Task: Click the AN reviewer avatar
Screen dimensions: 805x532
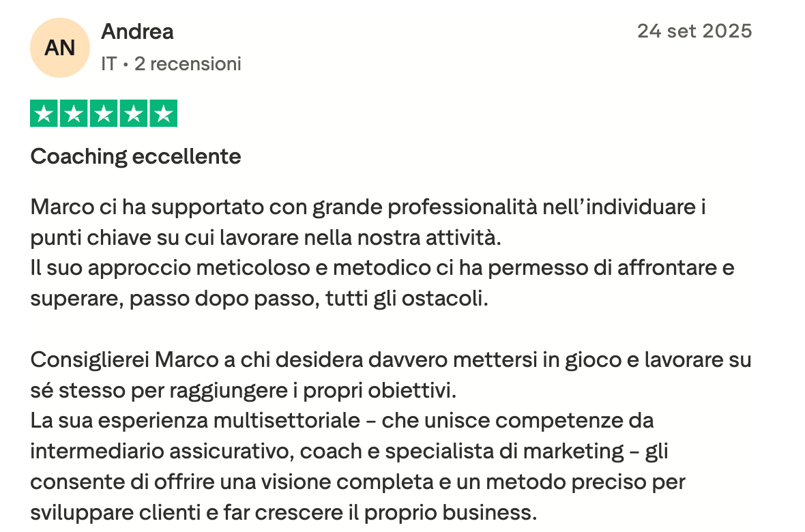Action: click(x=60, y=48)
